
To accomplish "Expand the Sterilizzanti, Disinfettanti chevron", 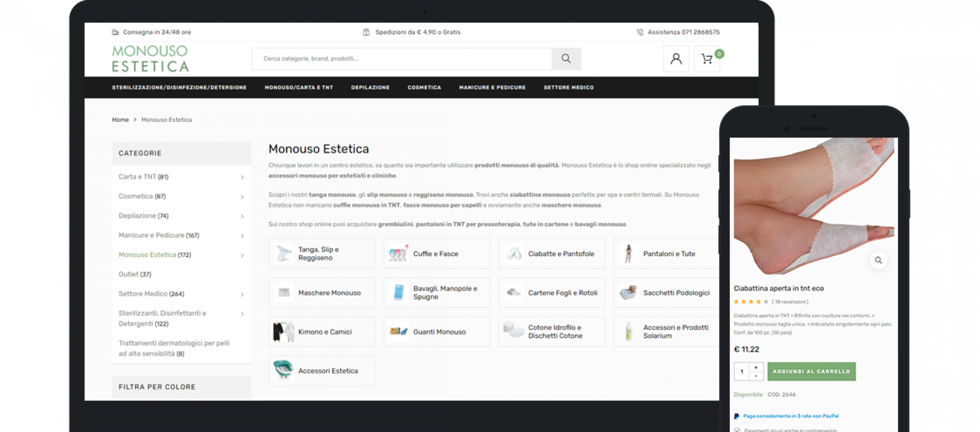I will click(x=242, y=314).
